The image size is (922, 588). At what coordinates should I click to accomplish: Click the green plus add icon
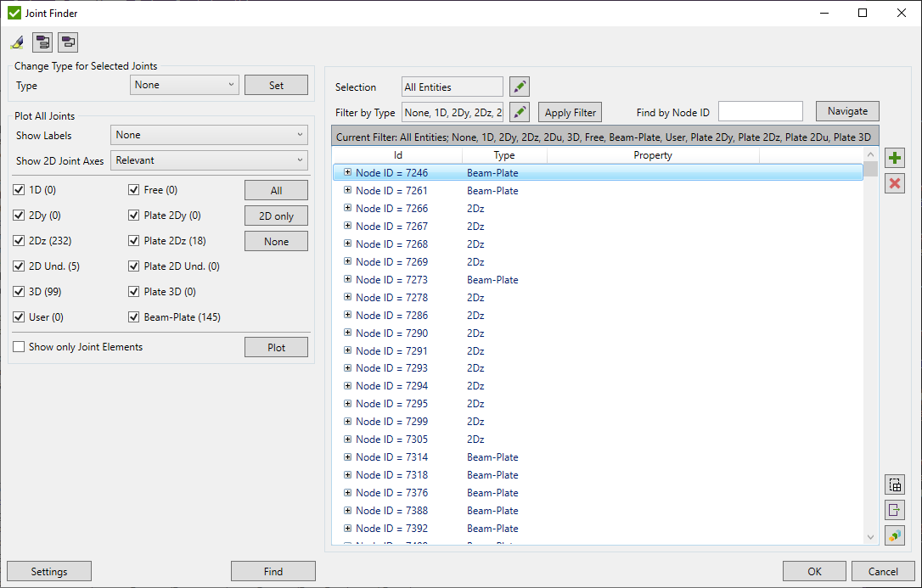894,158
